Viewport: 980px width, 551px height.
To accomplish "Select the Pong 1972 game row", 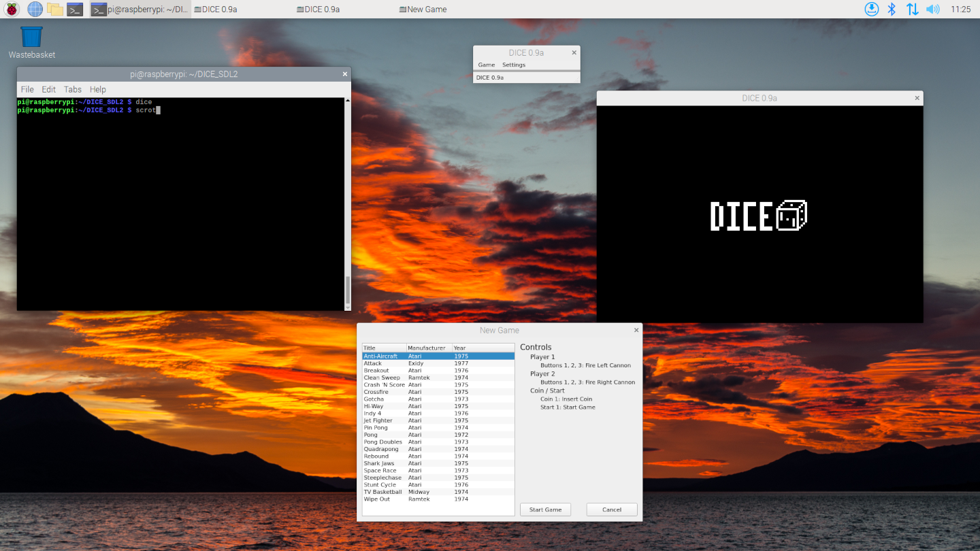I will pyautogui.click(x=438, y=435).
